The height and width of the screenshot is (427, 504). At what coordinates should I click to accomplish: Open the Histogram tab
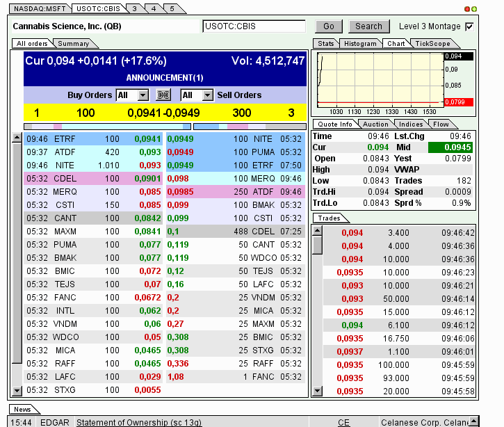(x=360, y=43)
